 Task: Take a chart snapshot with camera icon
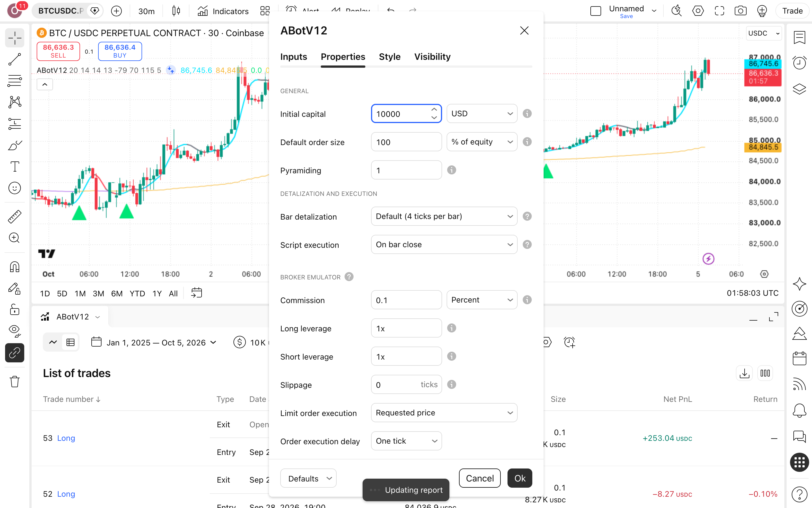pos(741,11)
